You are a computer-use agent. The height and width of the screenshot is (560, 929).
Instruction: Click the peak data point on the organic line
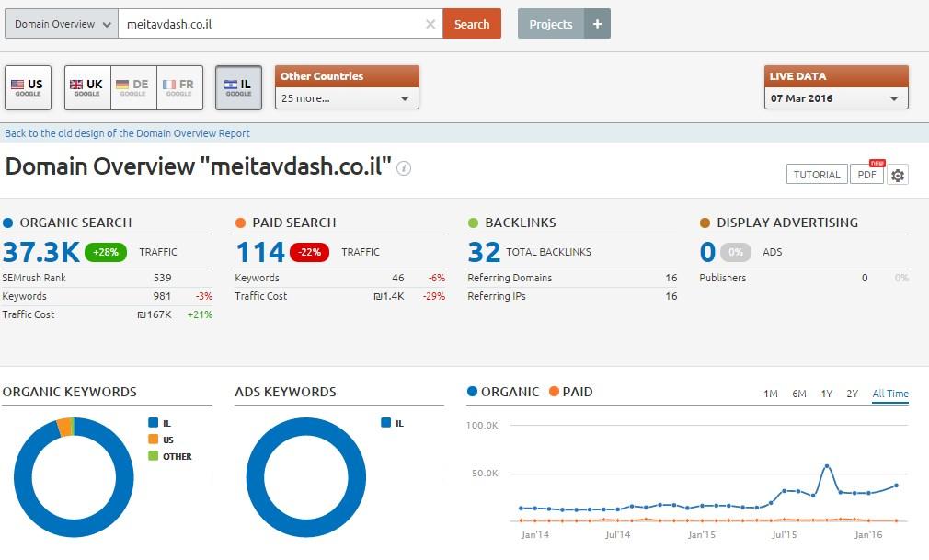click(x=827, y=466)
